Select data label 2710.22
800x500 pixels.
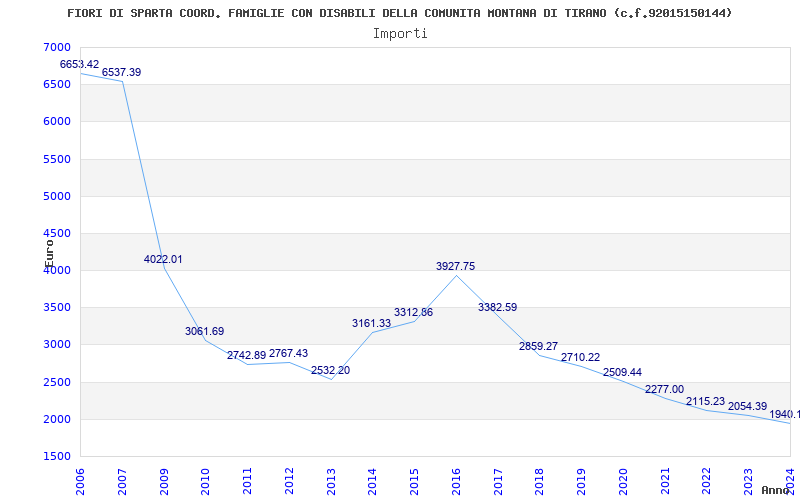click(581, 357)
